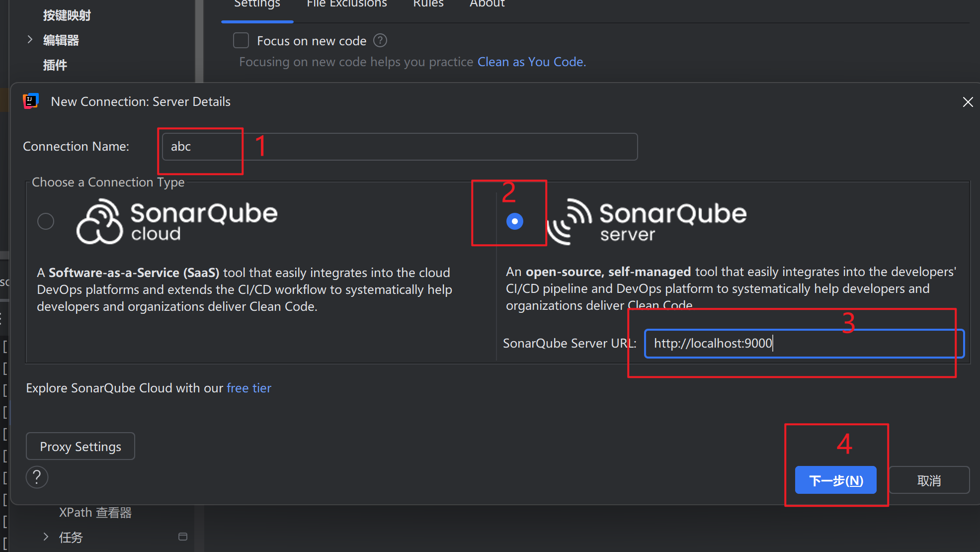Enable the Focus on new code checkbox
The image size is (980, 552).
tap(241, 40)
